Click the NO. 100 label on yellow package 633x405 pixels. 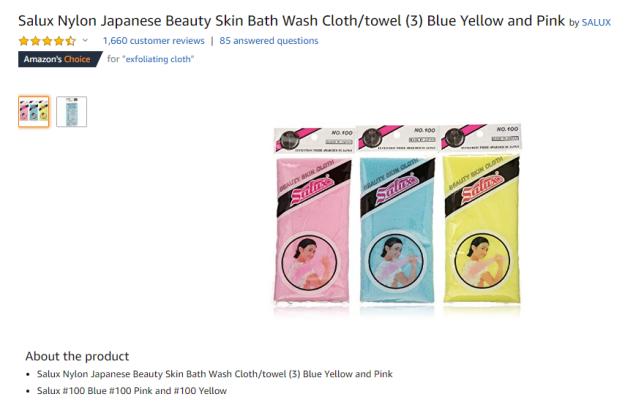pyautogui.click(x=507, y=129)
